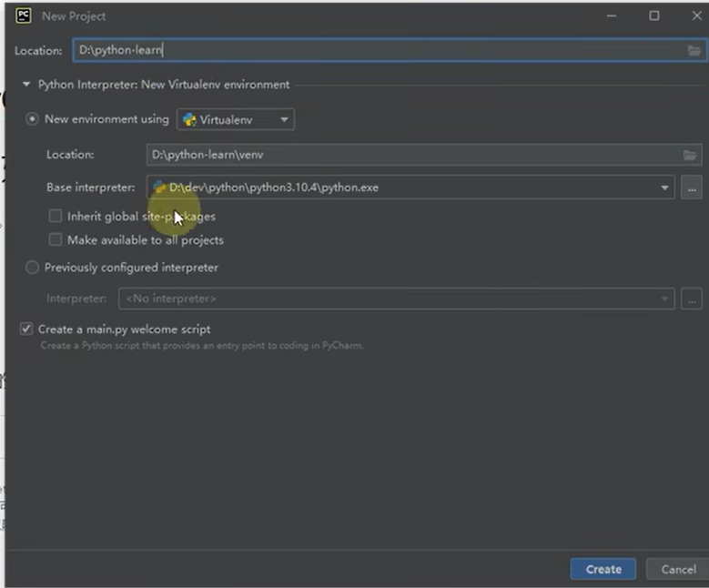Open the Virtualenv environment type dropdown
The width and height of the screenshot is (709, 588).
(236, 120)
